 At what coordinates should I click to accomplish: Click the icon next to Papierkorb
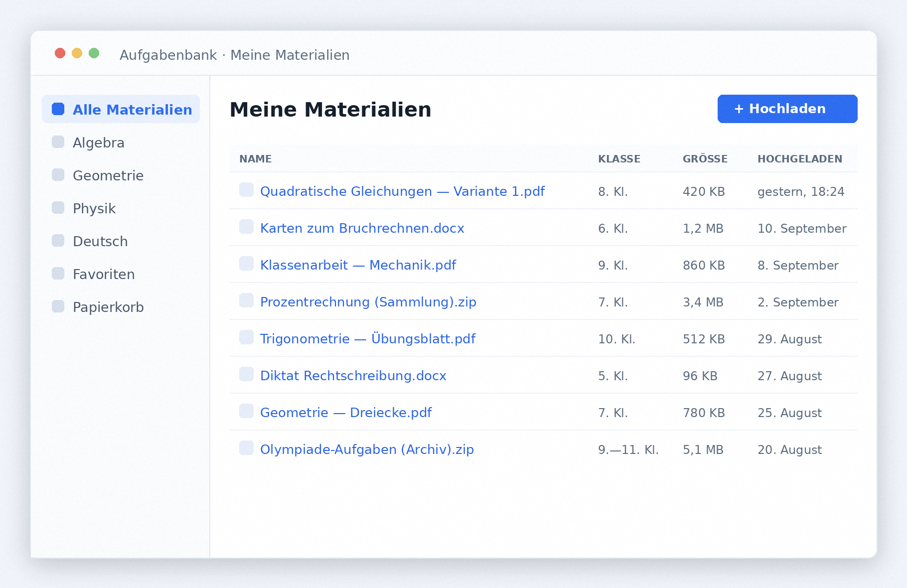tap(58, 306)
